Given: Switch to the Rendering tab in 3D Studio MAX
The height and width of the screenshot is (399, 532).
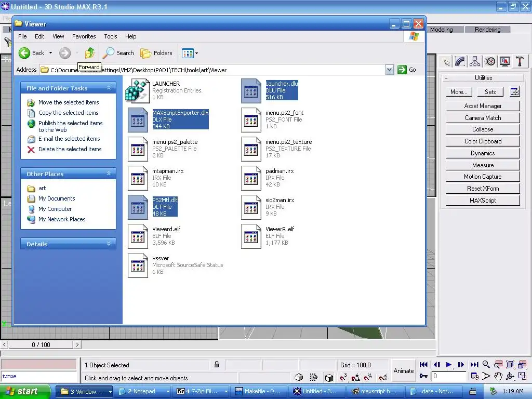Looking at the screenshot, I should 487,30.
